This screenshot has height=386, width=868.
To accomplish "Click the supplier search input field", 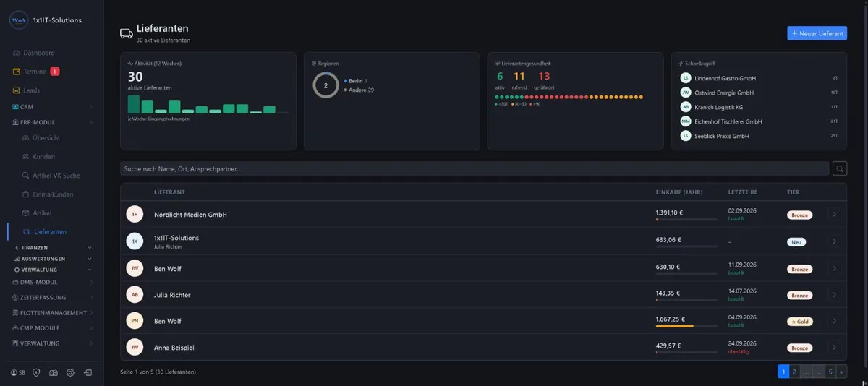I will [475, 168].
